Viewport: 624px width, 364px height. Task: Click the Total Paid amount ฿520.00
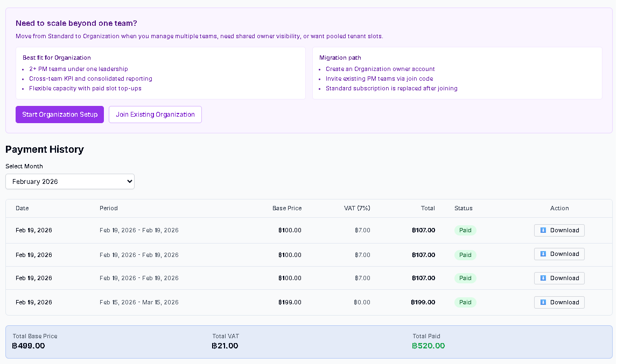(428, 346)
